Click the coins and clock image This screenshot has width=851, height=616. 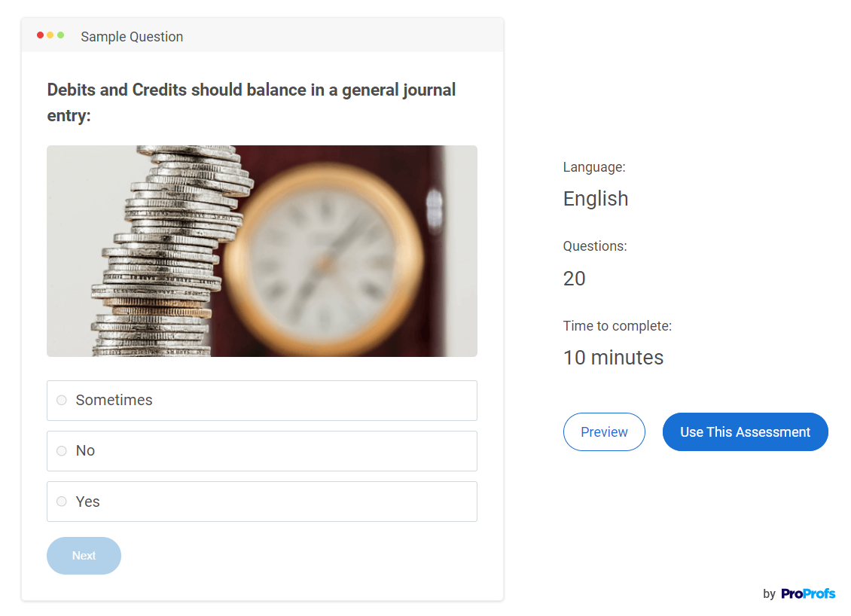click(x=262, y=251)
